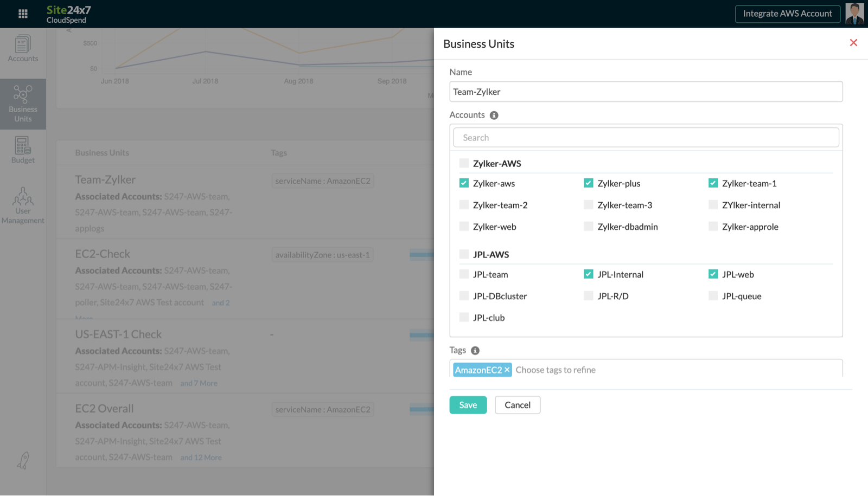Image resolution: width=868 pixels, height=496 pixels.
Task: Check the Zylker-dbadmin account
Action: pos(589,227)
